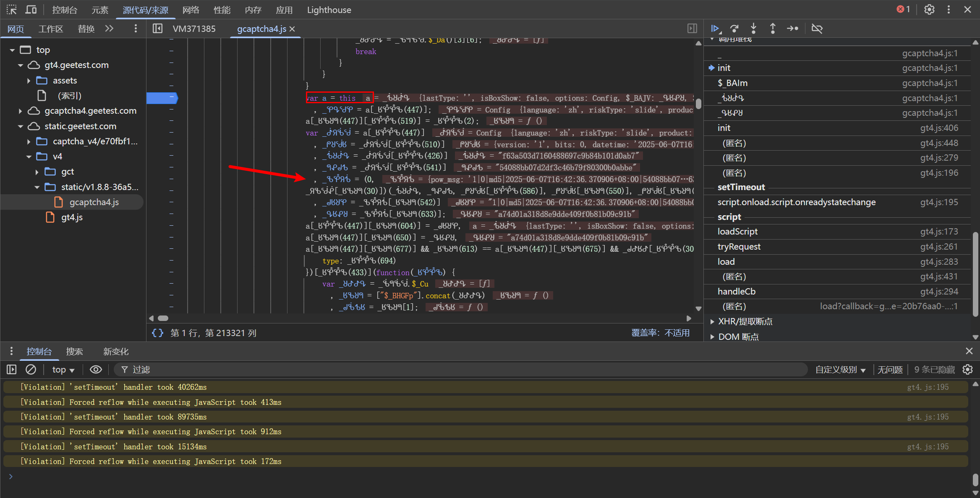Step to next statement

[x=792, y=29]
